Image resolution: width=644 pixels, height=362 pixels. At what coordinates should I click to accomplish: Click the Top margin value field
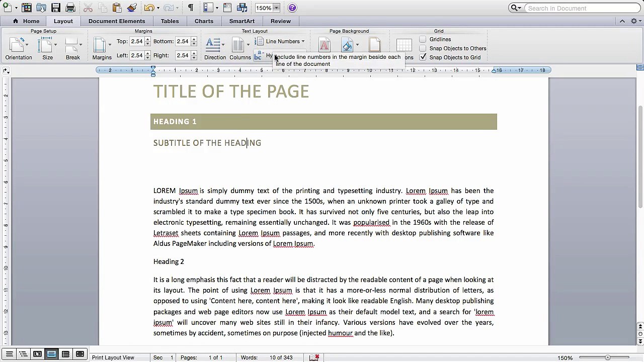tap(136, 41)
